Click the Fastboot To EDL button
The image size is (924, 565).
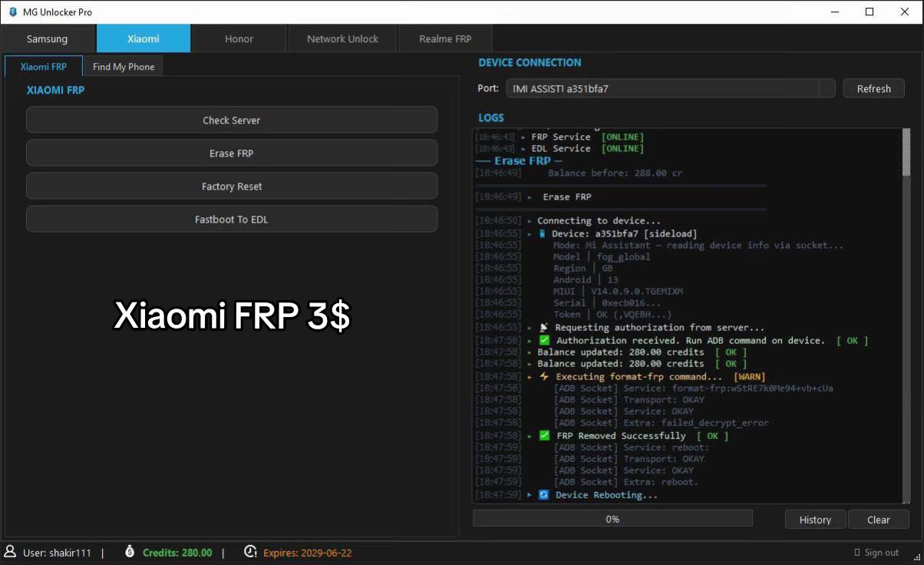tap(232, 219)
